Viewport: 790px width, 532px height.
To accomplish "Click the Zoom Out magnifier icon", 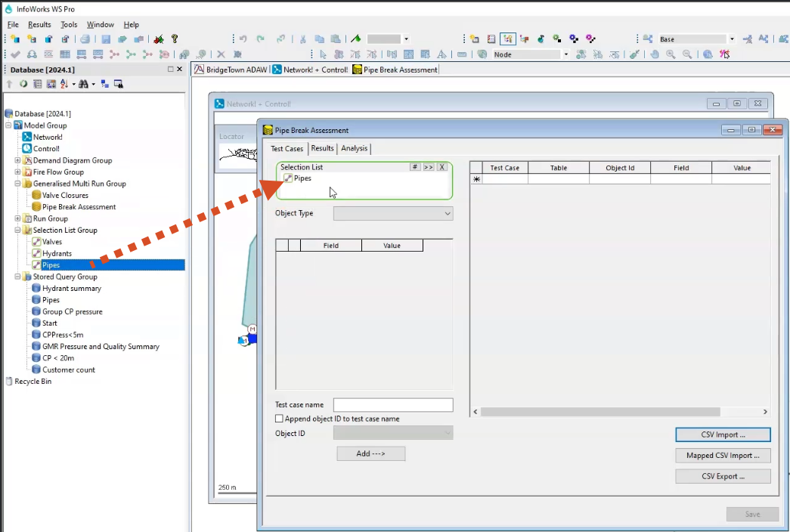I will 686,54.
